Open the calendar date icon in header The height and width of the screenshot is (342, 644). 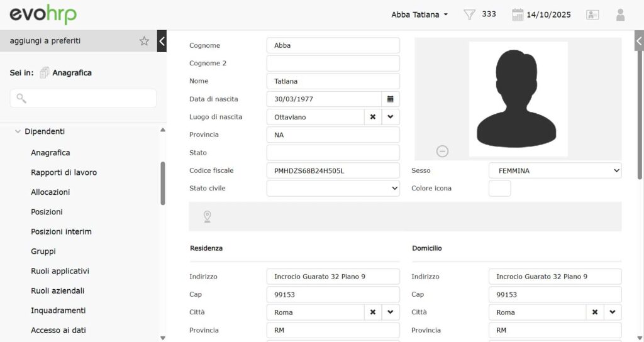click(x=518, y=14)
